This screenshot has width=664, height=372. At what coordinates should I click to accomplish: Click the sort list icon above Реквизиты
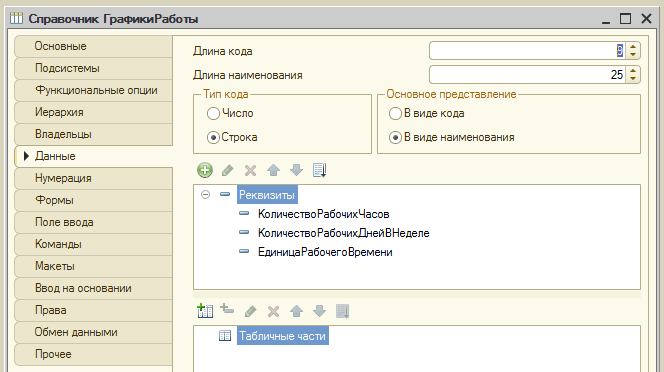(x=319, y=170)
